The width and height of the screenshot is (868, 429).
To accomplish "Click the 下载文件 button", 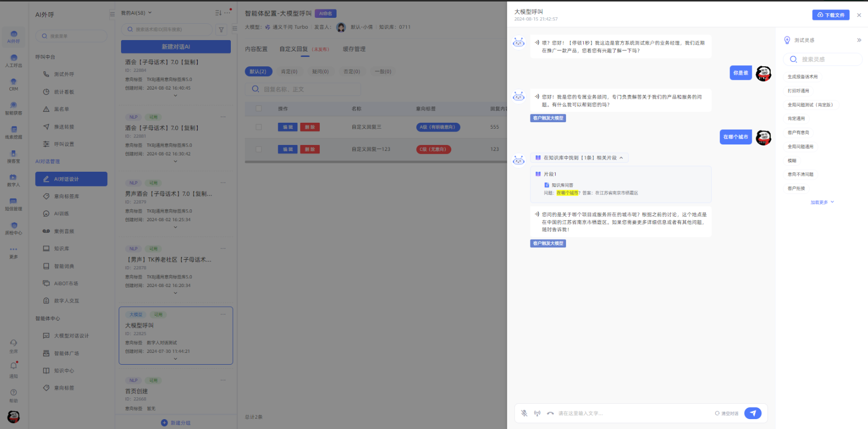I will 830,15.
